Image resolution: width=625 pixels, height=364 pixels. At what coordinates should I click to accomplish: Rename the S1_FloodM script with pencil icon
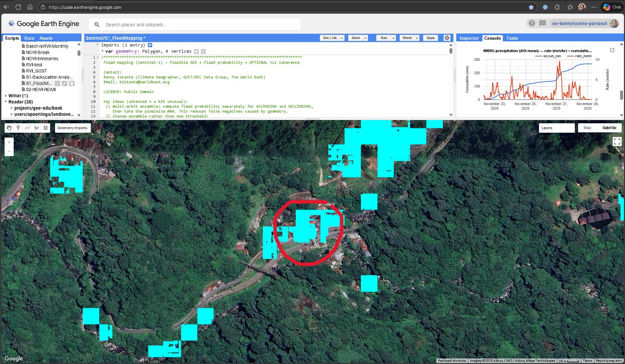64,83
